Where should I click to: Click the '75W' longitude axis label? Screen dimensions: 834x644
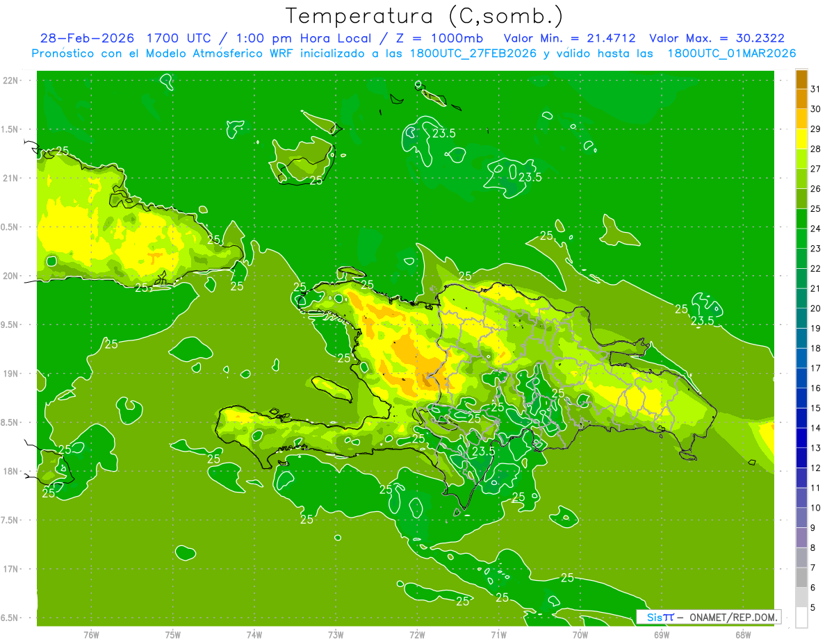pos(173,634)
